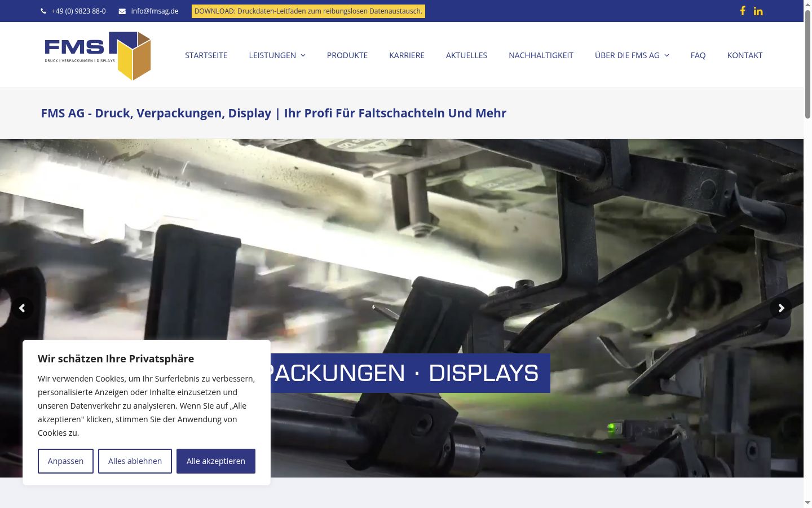Click the scrollbar down arrow
812x508 pixels.
pyautogui.click(x=807, y=503)
